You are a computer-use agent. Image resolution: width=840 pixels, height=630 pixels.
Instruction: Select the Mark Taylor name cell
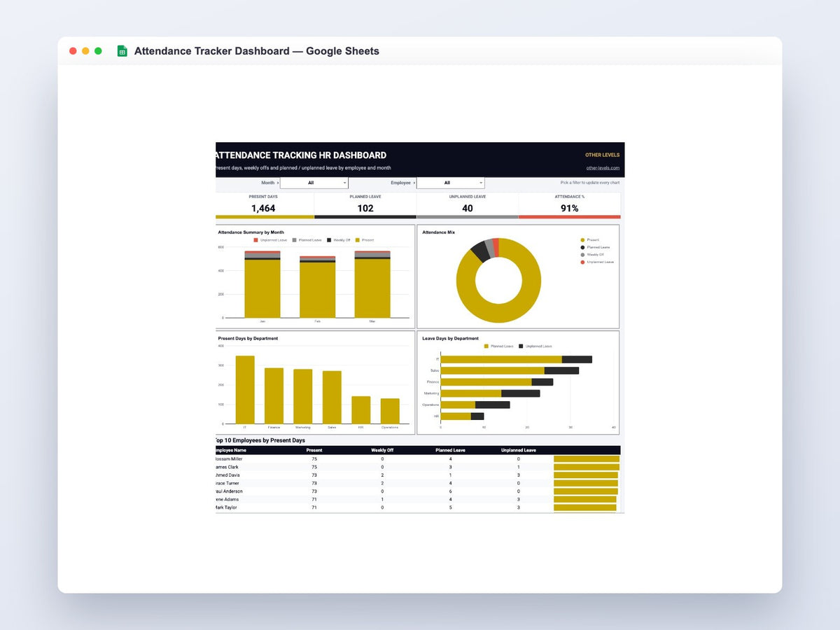(227, 507)
